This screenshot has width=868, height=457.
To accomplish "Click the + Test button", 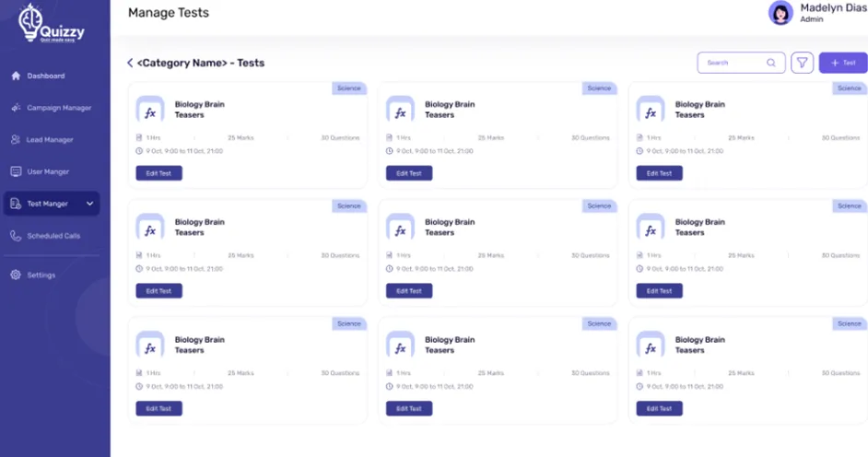I will click(x=843, y=63).
